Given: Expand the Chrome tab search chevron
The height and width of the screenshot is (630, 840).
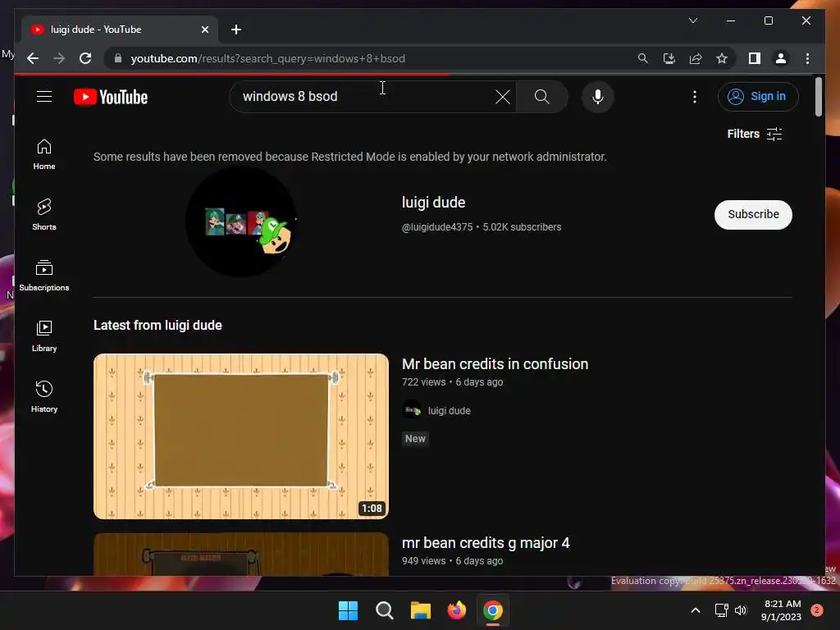Looking at the screenshot, I should (x=692, y=21).
